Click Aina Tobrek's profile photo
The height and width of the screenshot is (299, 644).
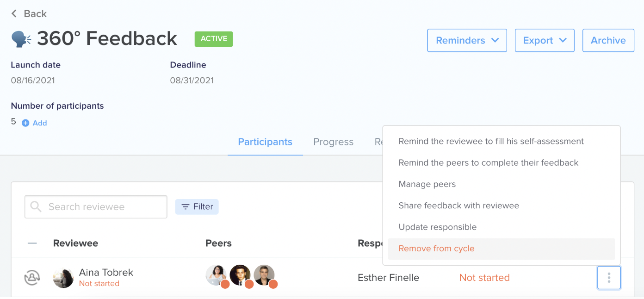tap(63, 278)
